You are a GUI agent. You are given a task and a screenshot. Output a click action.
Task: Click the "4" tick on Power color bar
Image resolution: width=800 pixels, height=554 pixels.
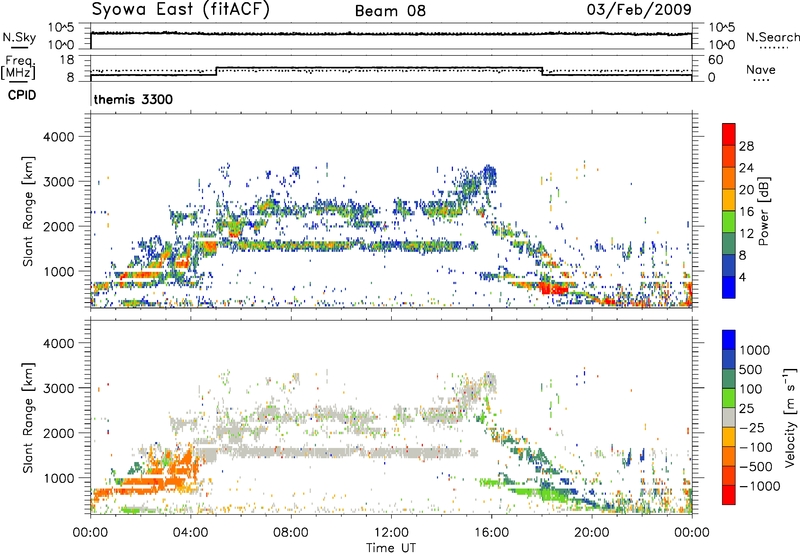tap(742, 277)
